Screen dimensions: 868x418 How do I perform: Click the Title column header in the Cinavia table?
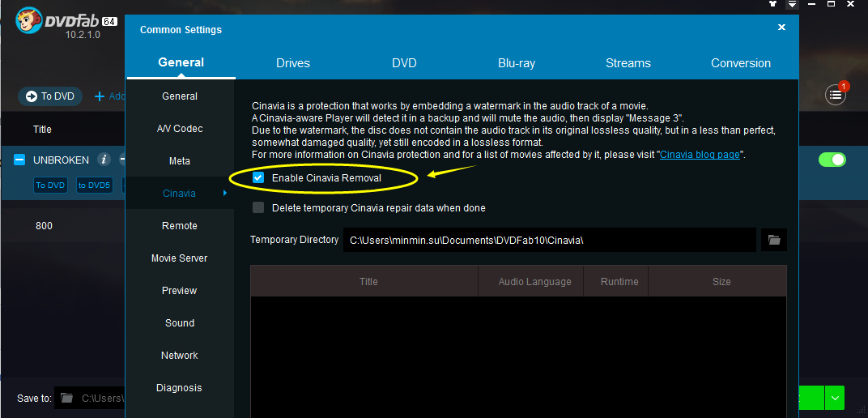click(x=364, y=281)
